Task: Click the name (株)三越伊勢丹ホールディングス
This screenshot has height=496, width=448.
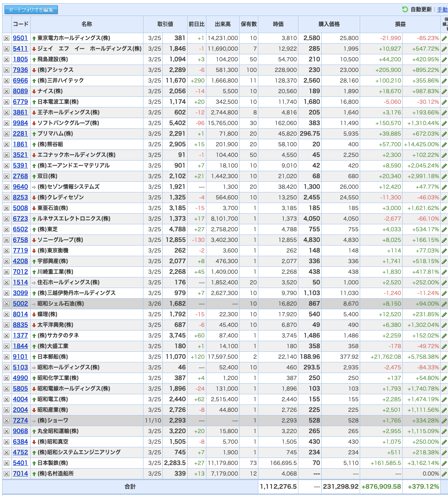Action: (77, 293)
